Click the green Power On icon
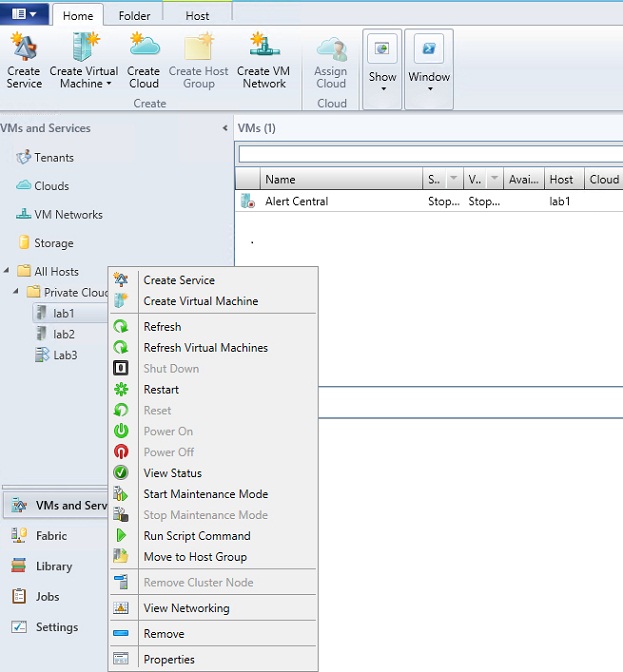Screen dimensions: 623x672 [121, 431]
